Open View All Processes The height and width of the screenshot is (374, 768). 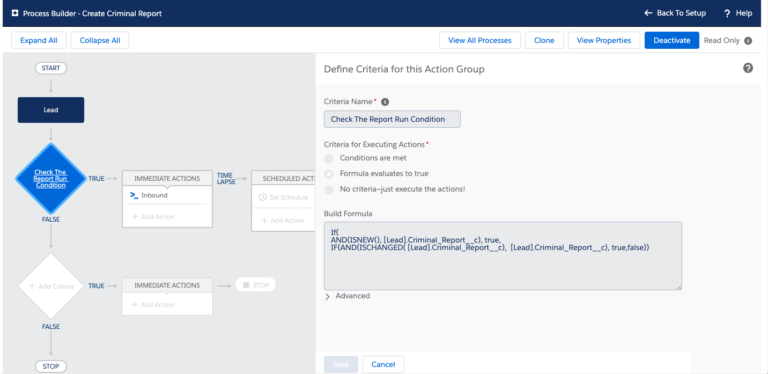pyautogui.click(x=480, y=40)
